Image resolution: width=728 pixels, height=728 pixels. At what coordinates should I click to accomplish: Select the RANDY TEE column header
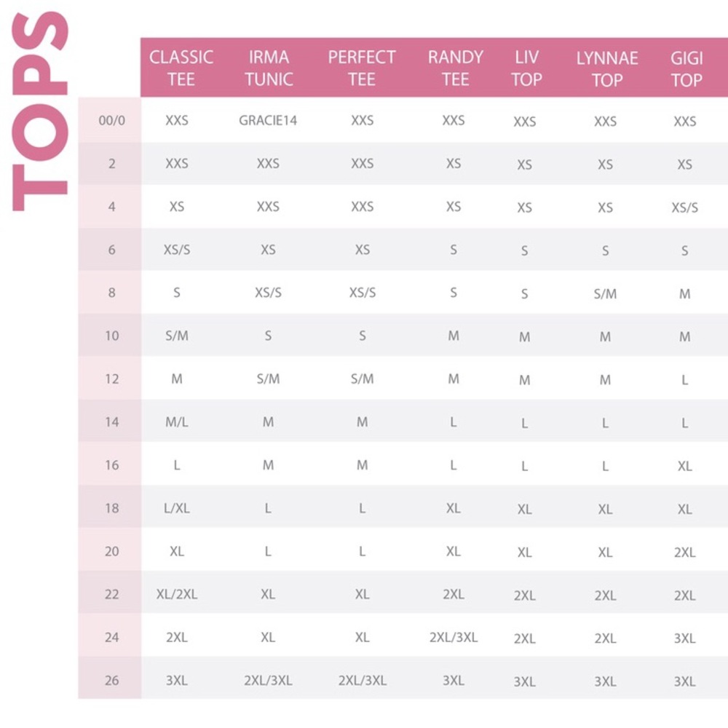tap(456, 68)
